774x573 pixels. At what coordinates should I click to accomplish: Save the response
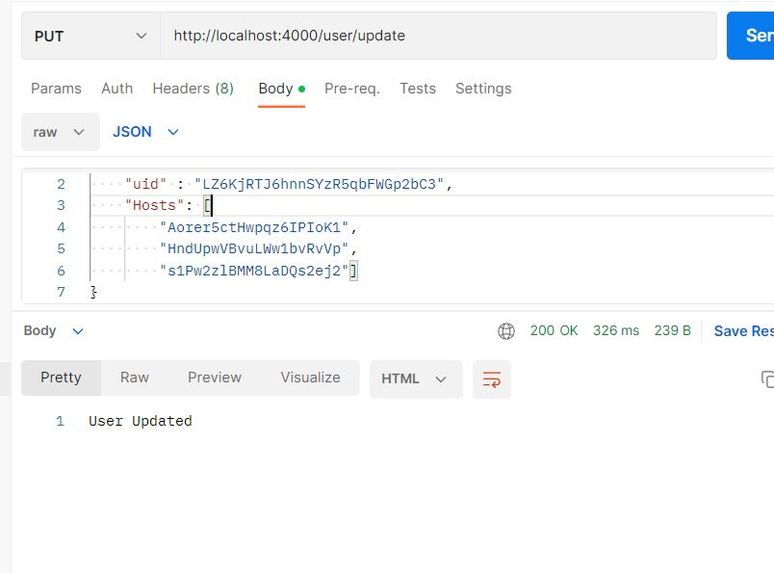pos(744,331)
